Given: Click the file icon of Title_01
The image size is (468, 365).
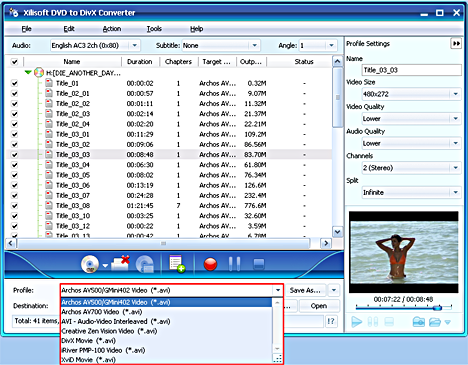Looking at the screenshot, I should [49, 83].
